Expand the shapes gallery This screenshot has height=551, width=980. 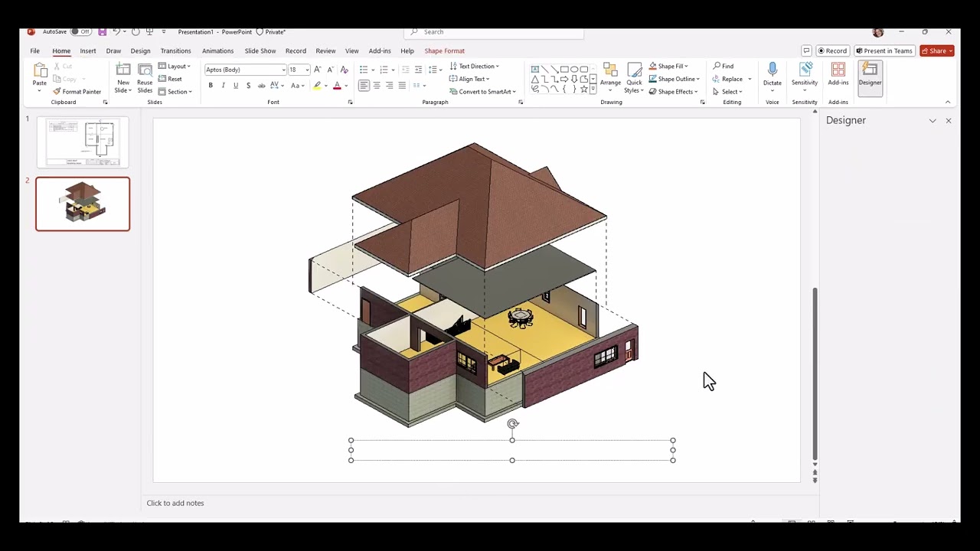click(593, 90)
